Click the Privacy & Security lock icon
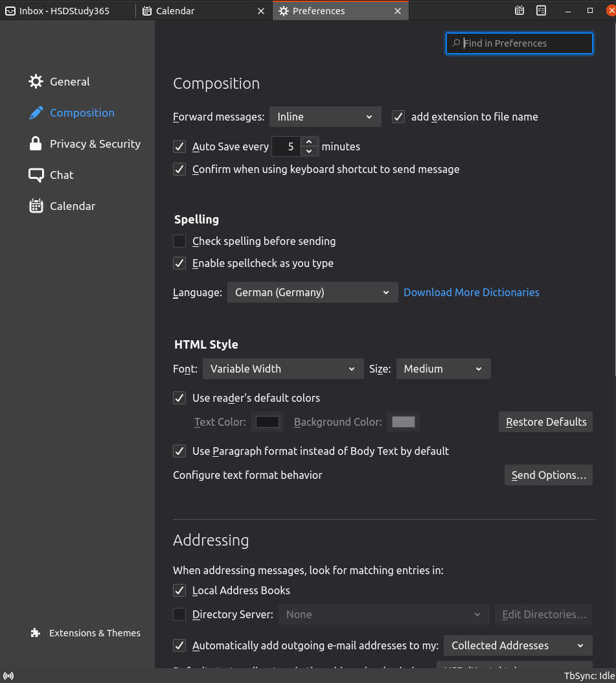 click(x=36, y=144)
